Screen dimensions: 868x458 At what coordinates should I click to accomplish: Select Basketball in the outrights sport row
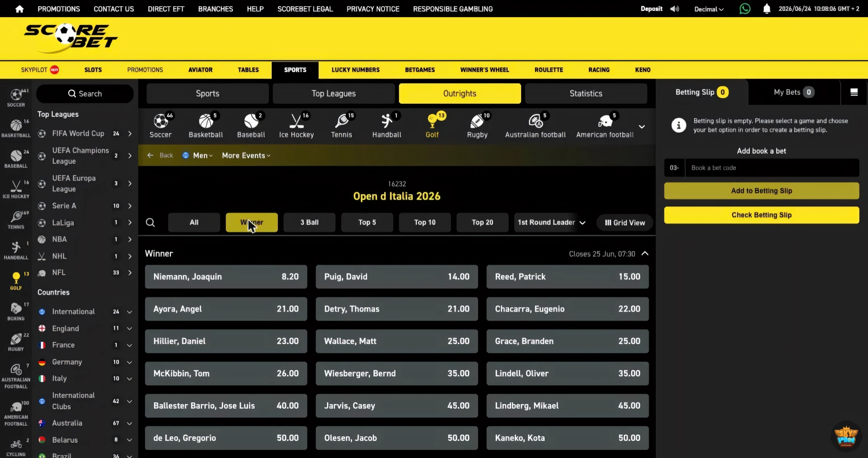[206, 126]
